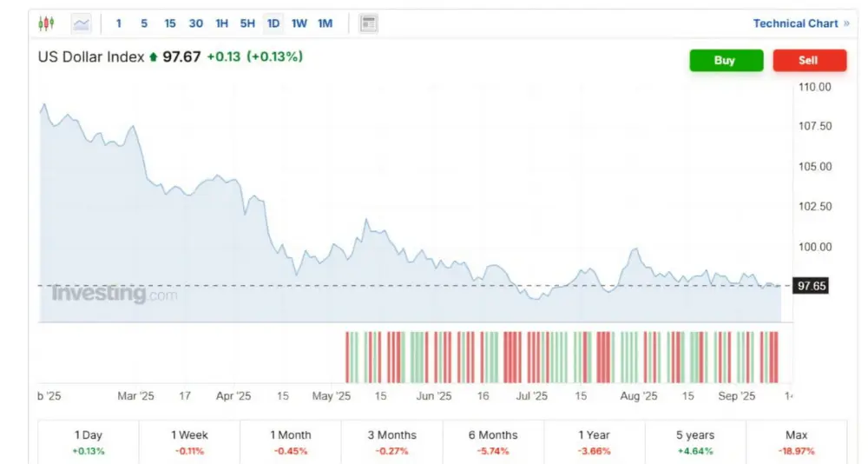Choose the 30 minute interval
The image size is (868, 464).
(x=196, y=23)
